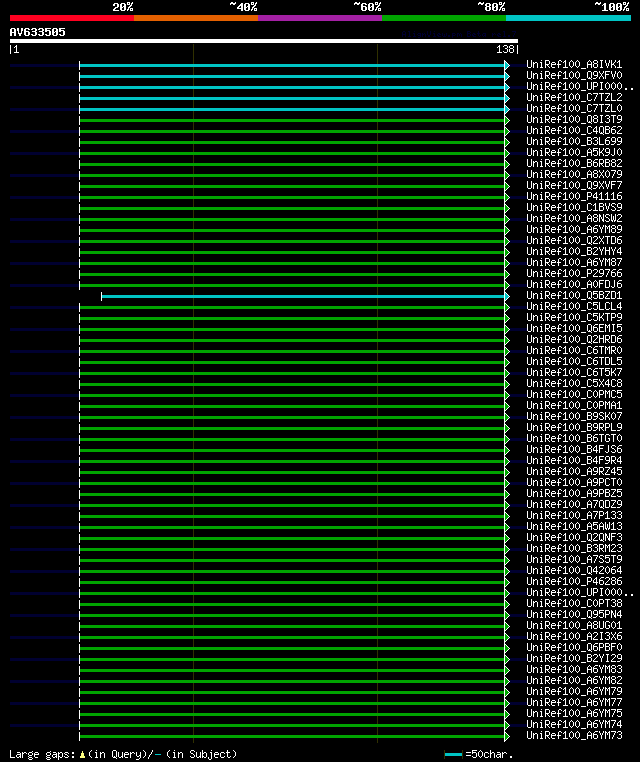Click the =50char. scale legend
The width and height of the screenshot is (640, 762).
tap(479, 754)
